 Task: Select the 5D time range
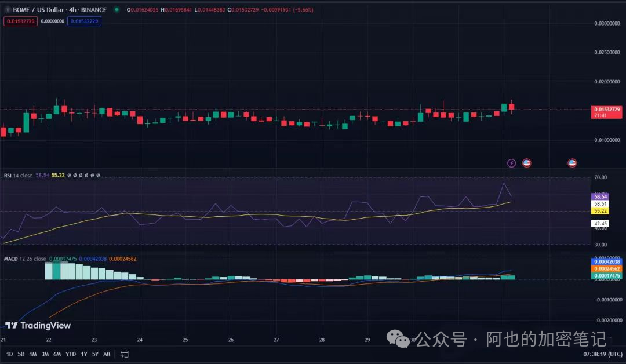click(x=21, y=354)
